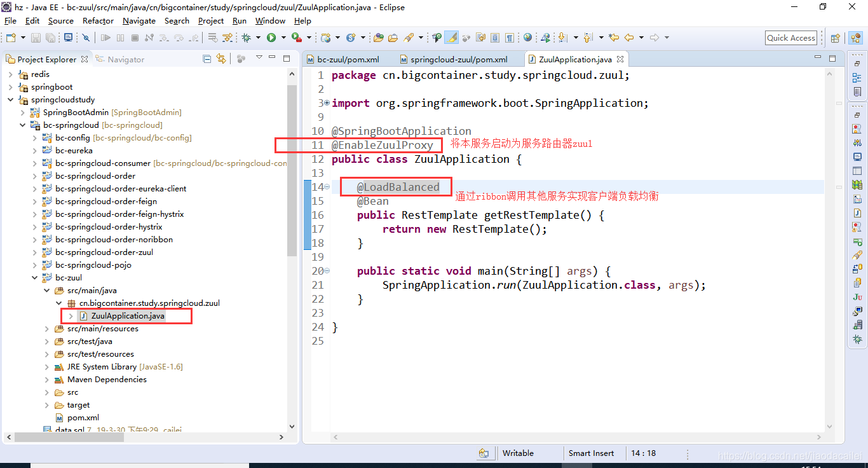This screenshot has width=868, height=468.
Task: Click the editor vertical scrollbar track
Action: point(829,251)
